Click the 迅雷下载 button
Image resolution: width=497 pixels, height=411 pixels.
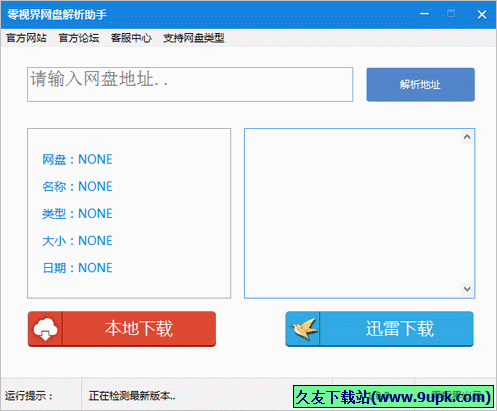click(x=379, y=329)
